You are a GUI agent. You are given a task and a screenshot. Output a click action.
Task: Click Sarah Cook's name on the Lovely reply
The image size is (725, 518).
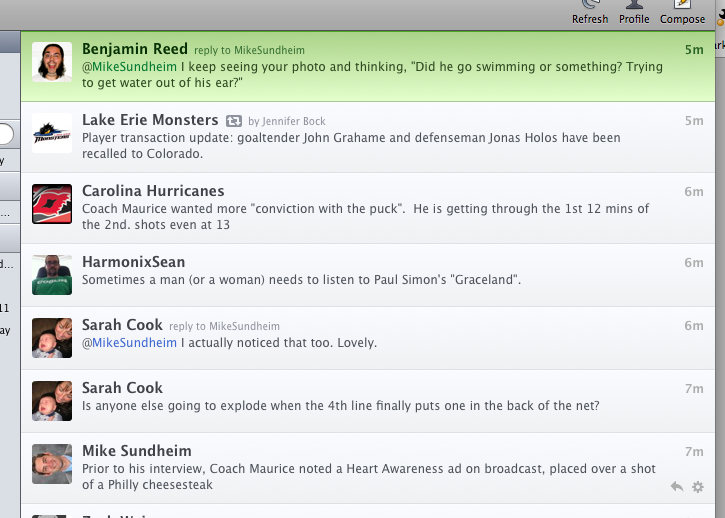(x=122, y=325)
